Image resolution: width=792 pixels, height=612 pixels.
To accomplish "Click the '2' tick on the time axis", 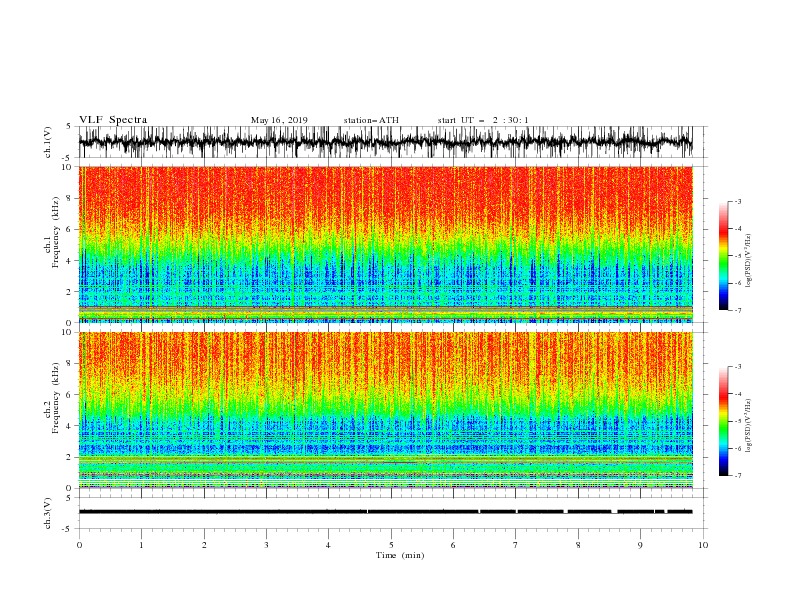I will pos(204,545).
